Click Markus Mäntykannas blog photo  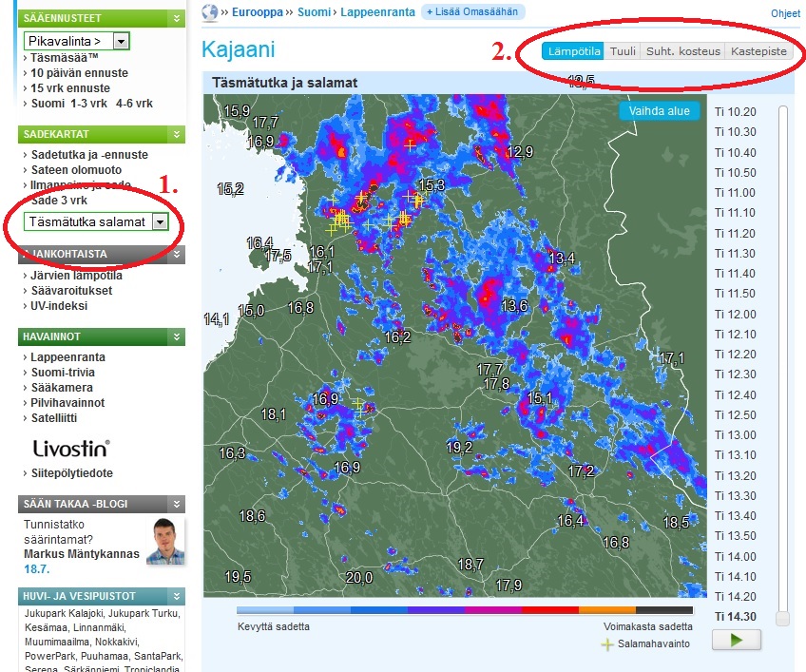[164, 543]
